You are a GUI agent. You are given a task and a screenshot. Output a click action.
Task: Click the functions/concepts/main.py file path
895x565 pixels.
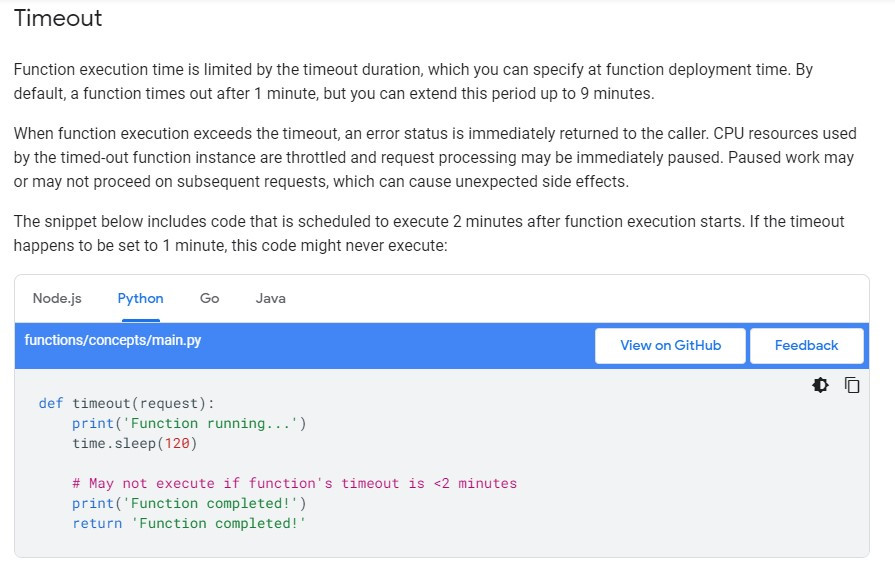pyautogui.click(x=113, y=340)
